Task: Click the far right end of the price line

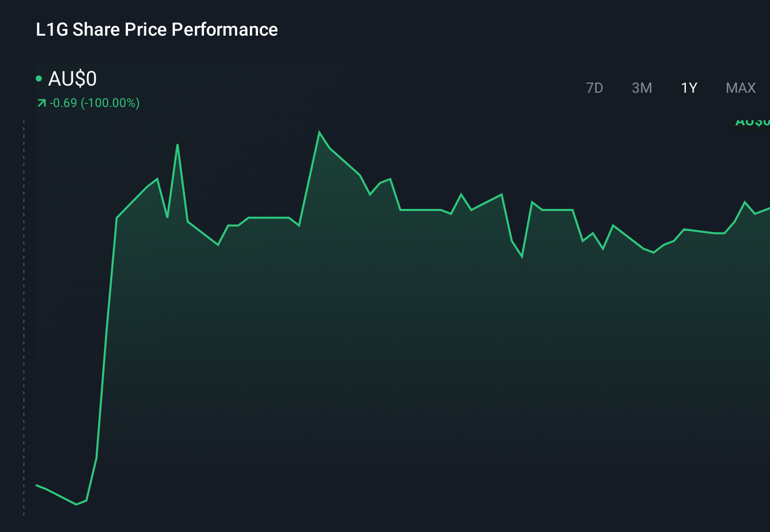Action: tap(768, 208)
